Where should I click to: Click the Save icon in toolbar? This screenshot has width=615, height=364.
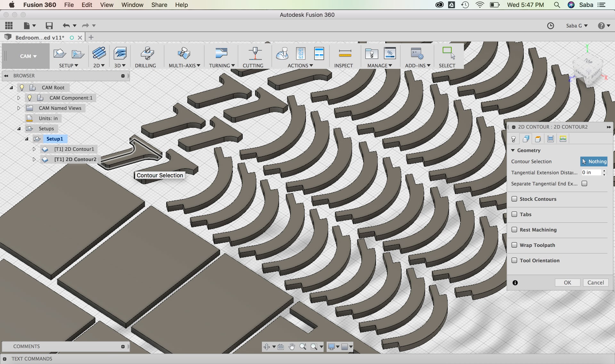pyautogui.click(x=49, y=26)
